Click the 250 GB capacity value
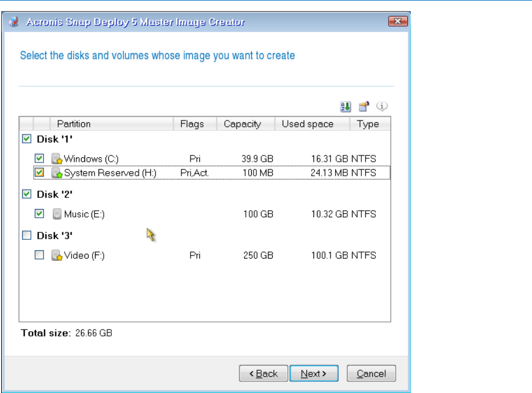 click(258, 256)
